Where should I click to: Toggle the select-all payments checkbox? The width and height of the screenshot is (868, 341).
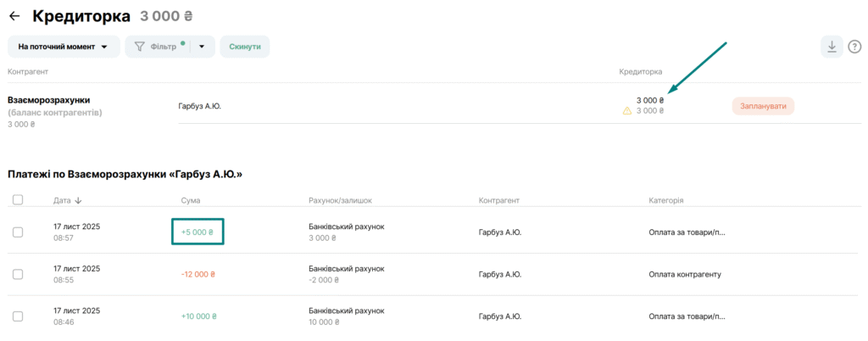click(x=18, y=200)
